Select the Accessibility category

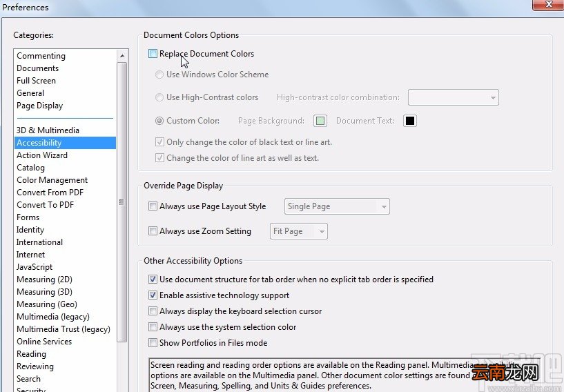(x=65, y=143)
